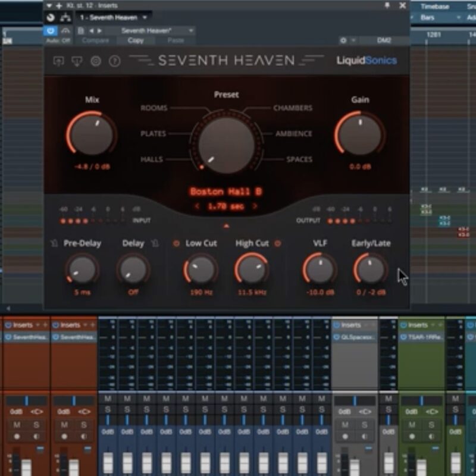The height and width of the screenshot is (476, 476).
Task: Open the Bars timebase dropdown
Action: pyautogui.click(x=440, y=18)
